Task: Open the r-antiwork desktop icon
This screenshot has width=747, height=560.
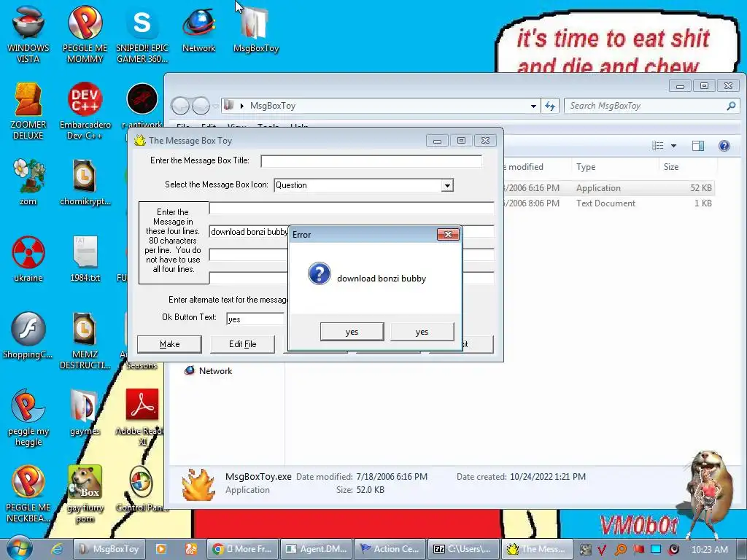Action: (x=142, y=105)
